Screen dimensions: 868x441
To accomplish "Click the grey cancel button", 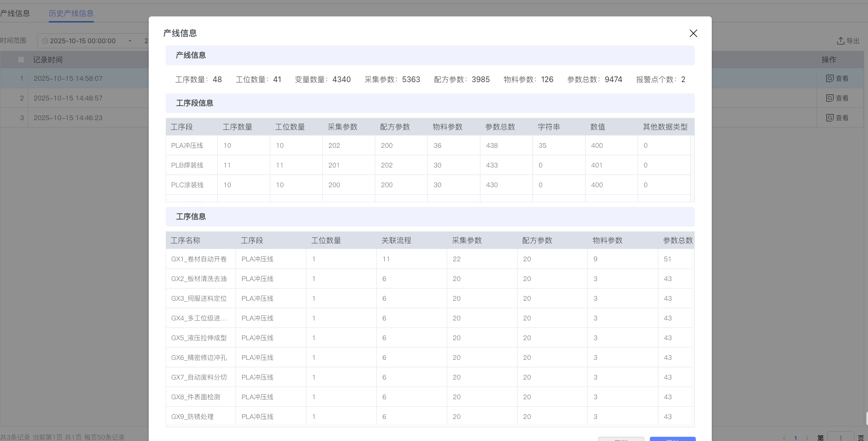I will click(x=621, y=439).
